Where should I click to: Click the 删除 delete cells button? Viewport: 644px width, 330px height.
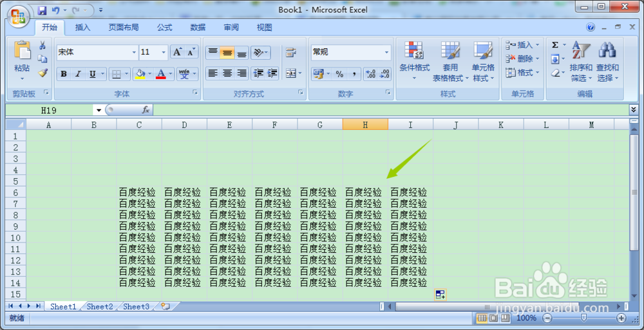pyautogui.click(x=522, y=59)
